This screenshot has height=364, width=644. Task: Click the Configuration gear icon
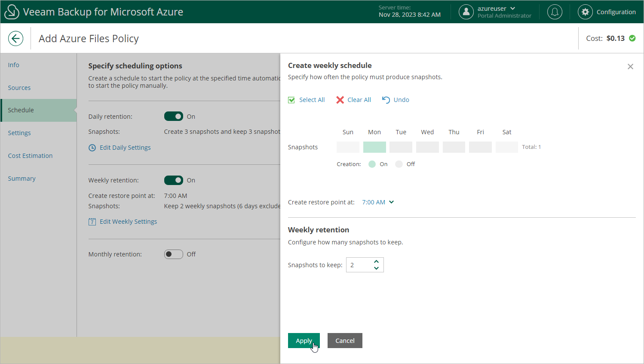click(x=585, y=12)
